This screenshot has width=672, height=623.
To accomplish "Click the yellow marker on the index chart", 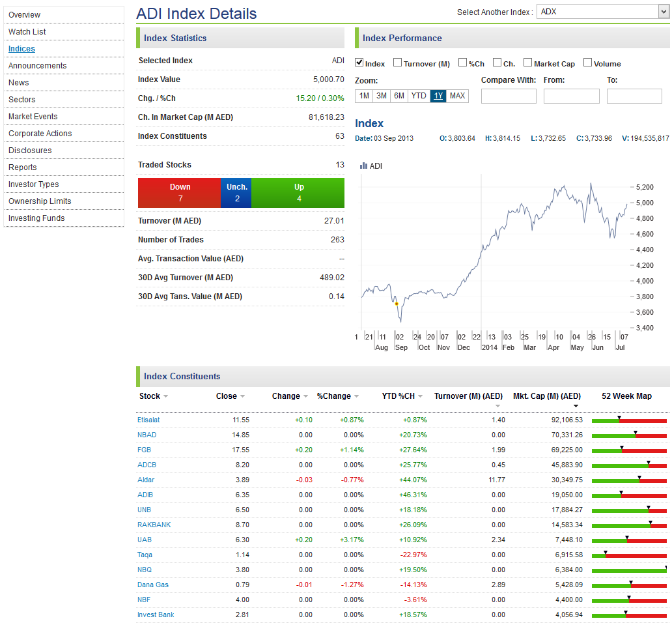I will [396, 304].
